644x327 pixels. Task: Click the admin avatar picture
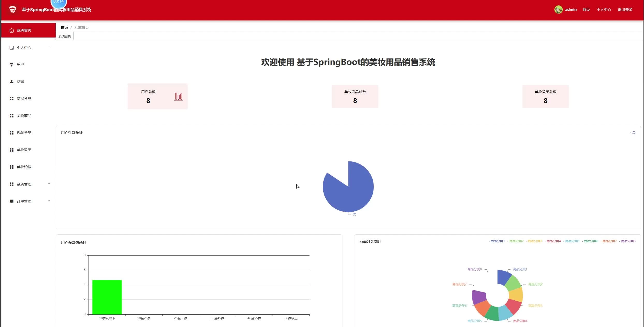click(558, 10)
